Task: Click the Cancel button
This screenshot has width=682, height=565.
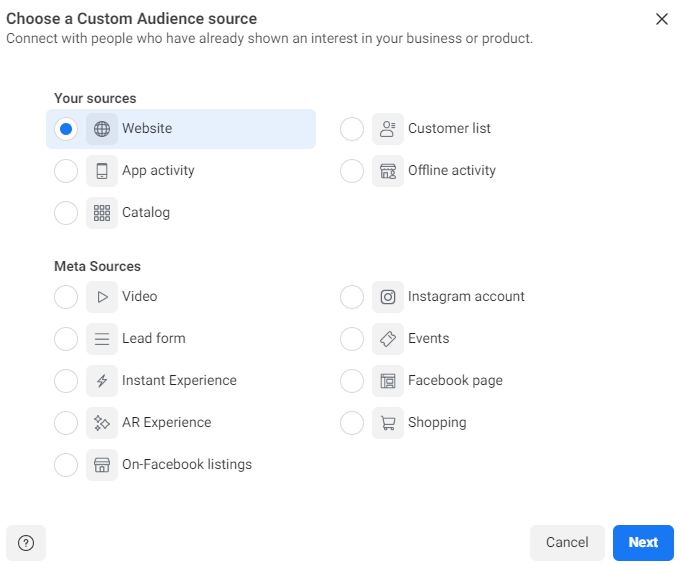Action: coord(567,543)
